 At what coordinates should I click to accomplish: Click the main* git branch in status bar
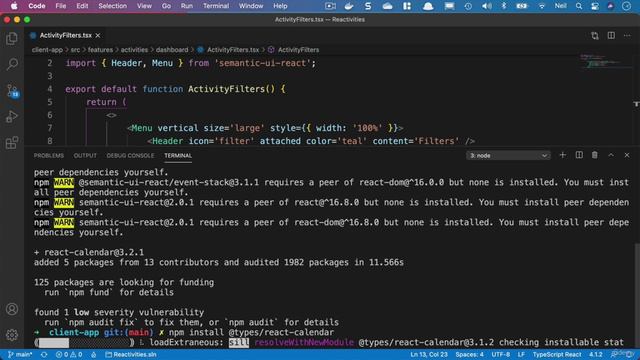[20, 355]
